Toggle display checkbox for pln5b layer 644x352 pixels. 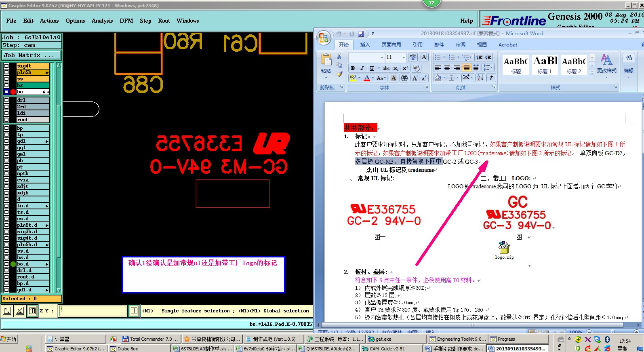pyautogui.click(x=6, y=72)
